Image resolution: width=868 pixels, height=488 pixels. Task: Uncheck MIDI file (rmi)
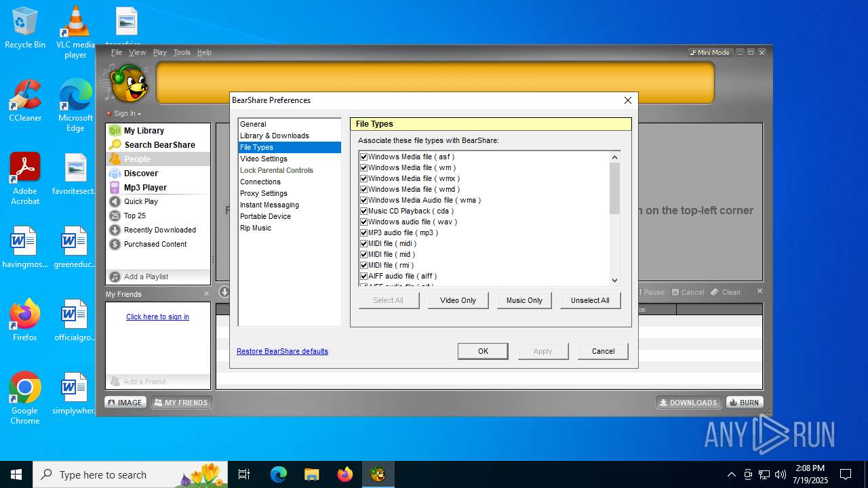coord(363,265)
